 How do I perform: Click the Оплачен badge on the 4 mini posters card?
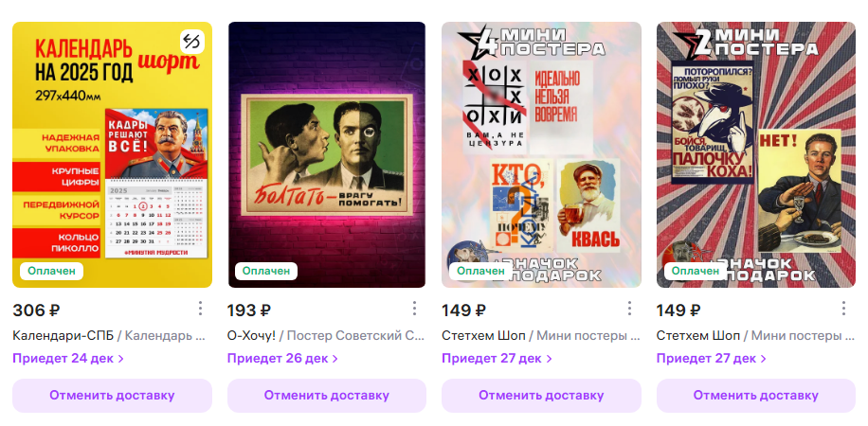click(x=480, y=271)
